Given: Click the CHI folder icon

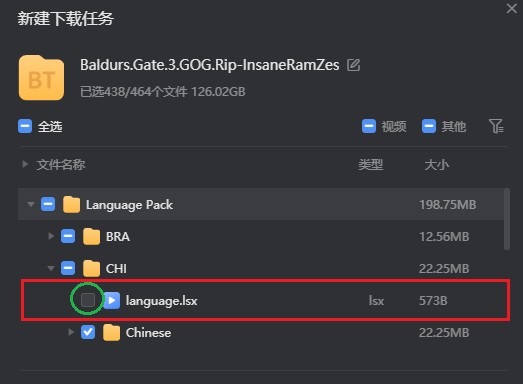Looking at the screenshot, I should (91, 268).
